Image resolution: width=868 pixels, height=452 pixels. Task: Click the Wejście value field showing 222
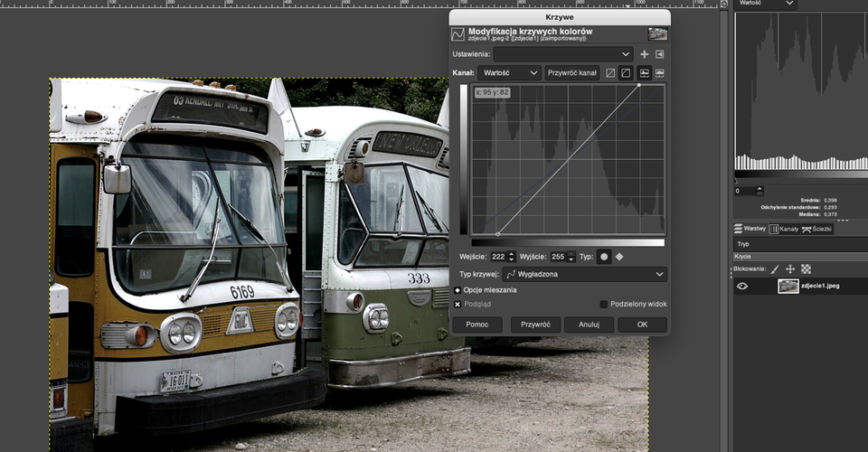(498, 257)
